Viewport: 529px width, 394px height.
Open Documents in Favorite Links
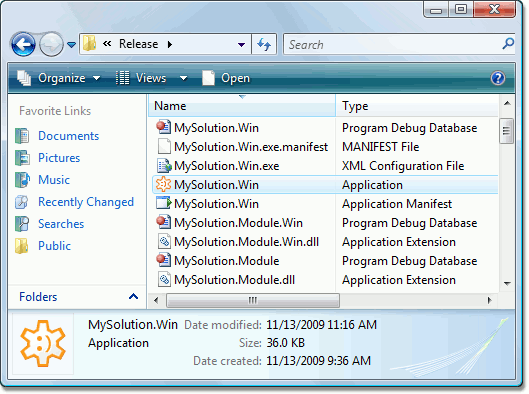pyautogui.click(x=68, y=136)
